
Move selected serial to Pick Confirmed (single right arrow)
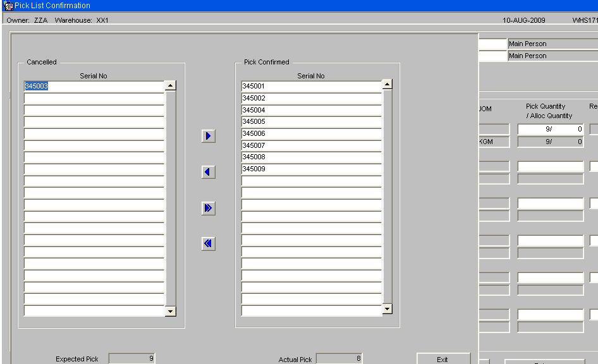[208, 136]
